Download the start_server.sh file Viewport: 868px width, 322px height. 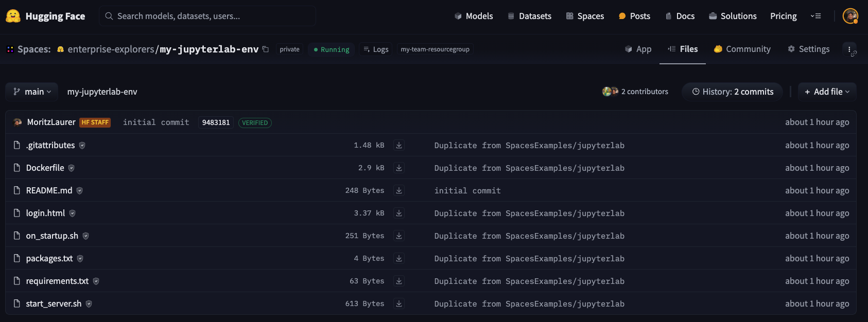tap(399, 304)
